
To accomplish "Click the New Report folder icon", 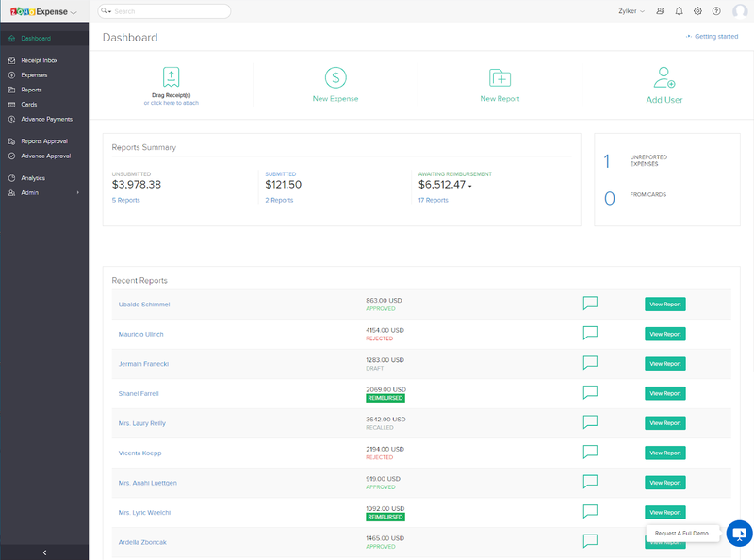I will [x=500, y=77].
